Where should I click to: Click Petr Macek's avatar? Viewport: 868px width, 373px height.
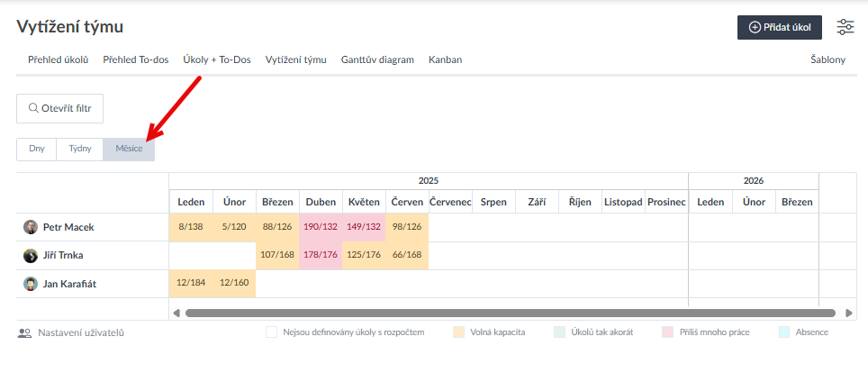[x=31, y=227]
